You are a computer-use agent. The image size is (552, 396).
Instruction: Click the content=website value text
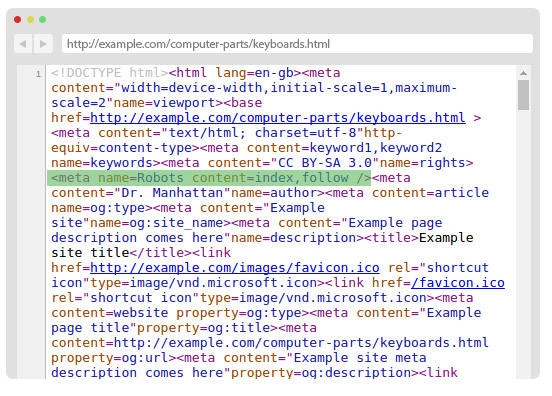109,313
